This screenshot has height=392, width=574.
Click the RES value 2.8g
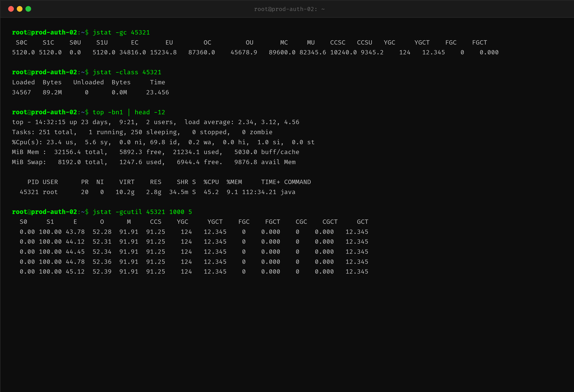click(x=154, y=192)
